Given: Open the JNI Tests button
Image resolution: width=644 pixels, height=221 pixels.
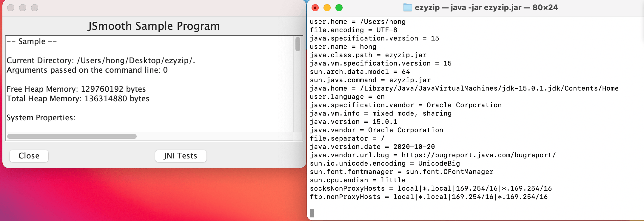Looking at the screenshot, I should pos(181,156).
